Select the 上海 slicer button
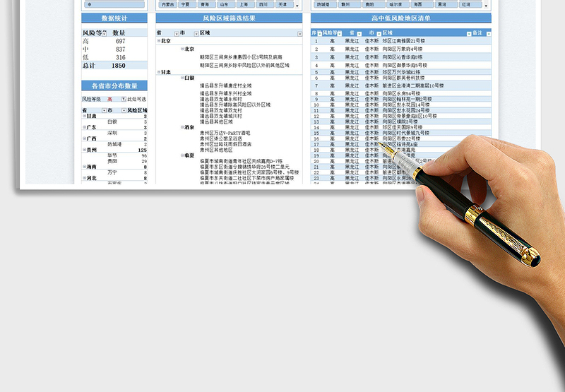The width and height of the screenshot is (565, 392). [x=243, y=4]
